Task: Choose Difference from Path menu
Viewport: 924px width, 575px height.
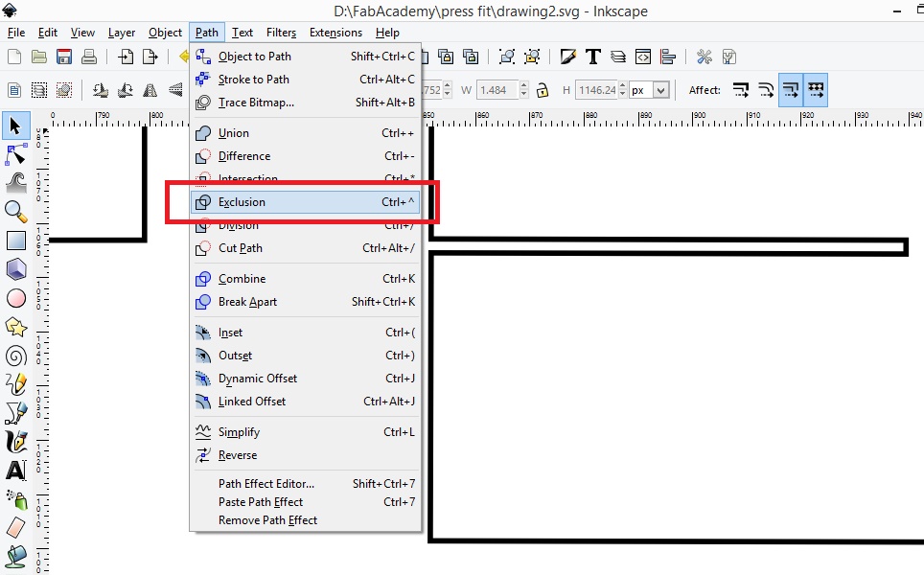Action: (x=305, y=156)
